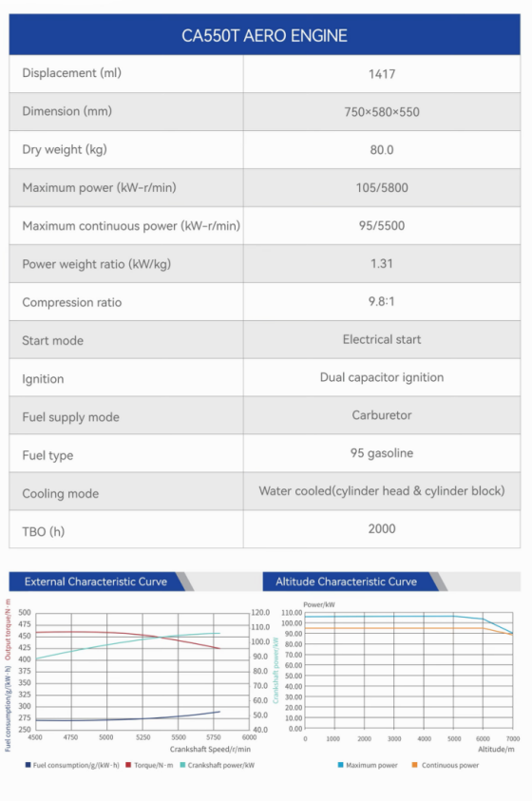This screenshot has height=801, width=532.
Task: Select the Dual capacitor ignition cell
Action: [382, 377]
